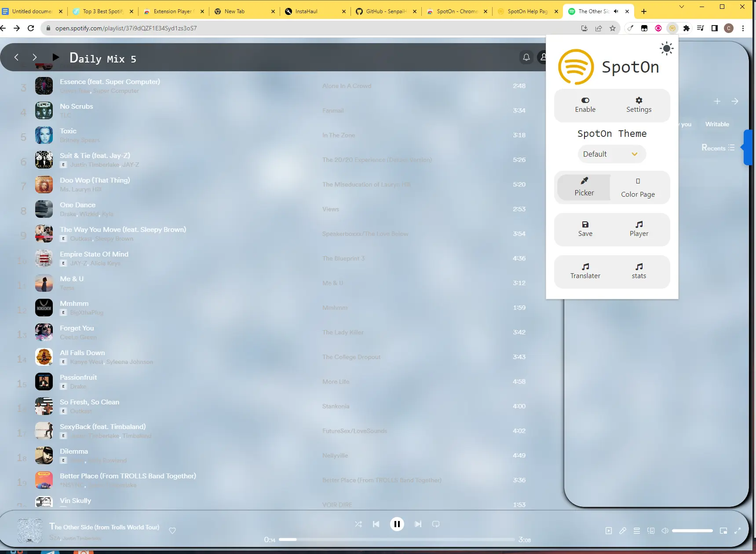756x554 pixels.
Task: Open the Chrome three-dot menu
Action: [x=743, y=28]
